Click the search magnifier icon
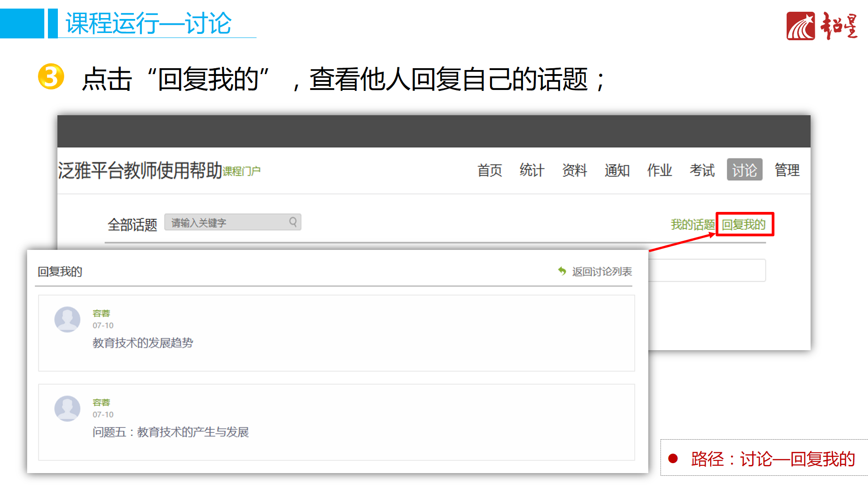 pyautogui.click(x=293, y=222)
